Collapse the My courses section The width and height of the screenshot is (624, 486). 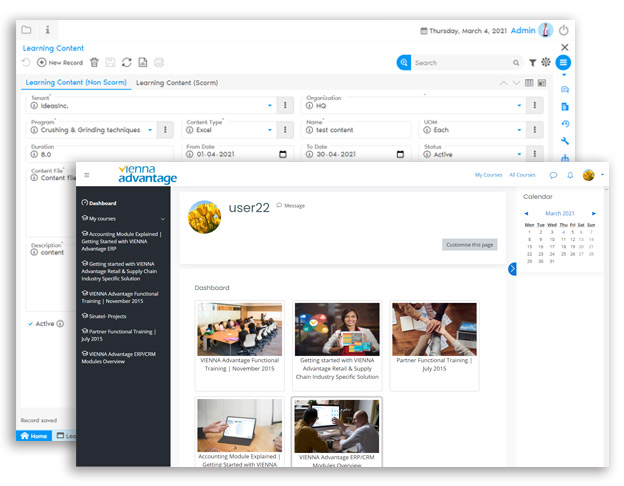coord(163,218)
